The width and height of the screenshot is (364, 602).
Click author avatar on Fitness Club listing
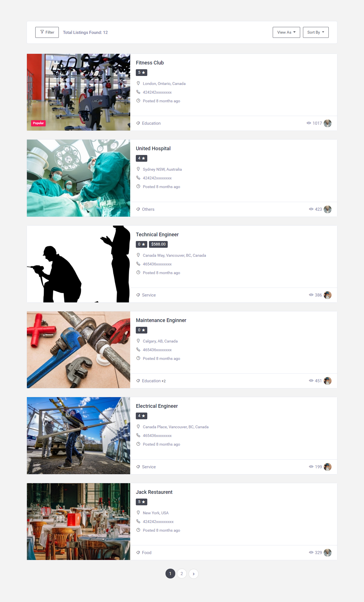point(327,123)
